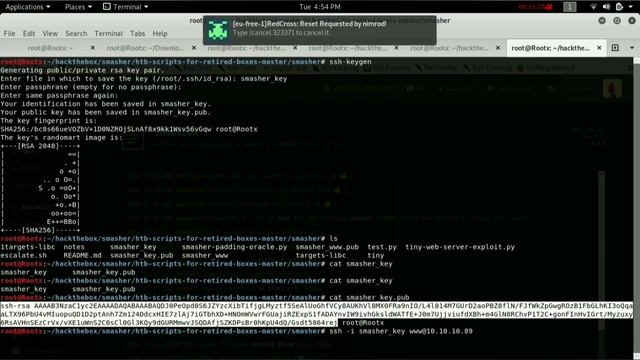The width and height of the screenshot is (640, 360).
Task: Open the power/system menu icon
Action: point(619,7)
